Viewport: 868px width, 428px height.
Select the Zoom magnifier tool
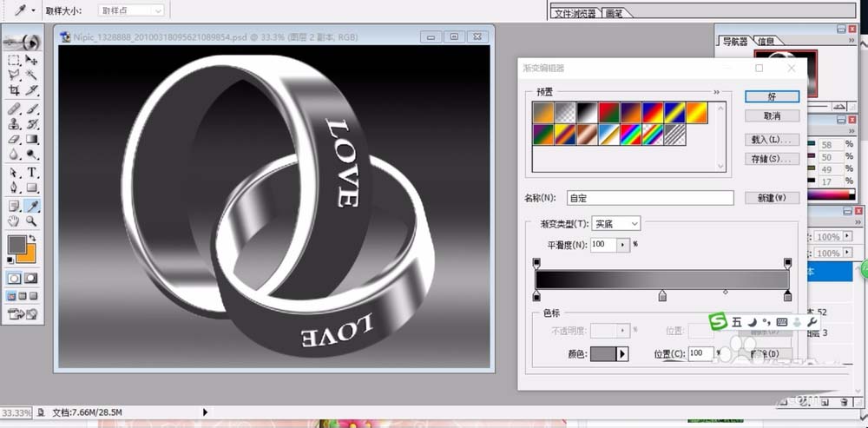click(x=31, y=221)
